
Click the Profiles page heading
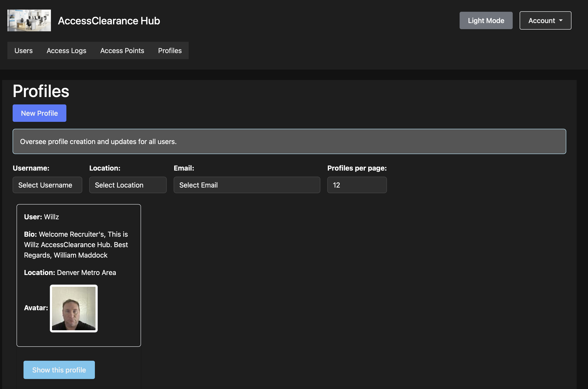coord(41,91)
